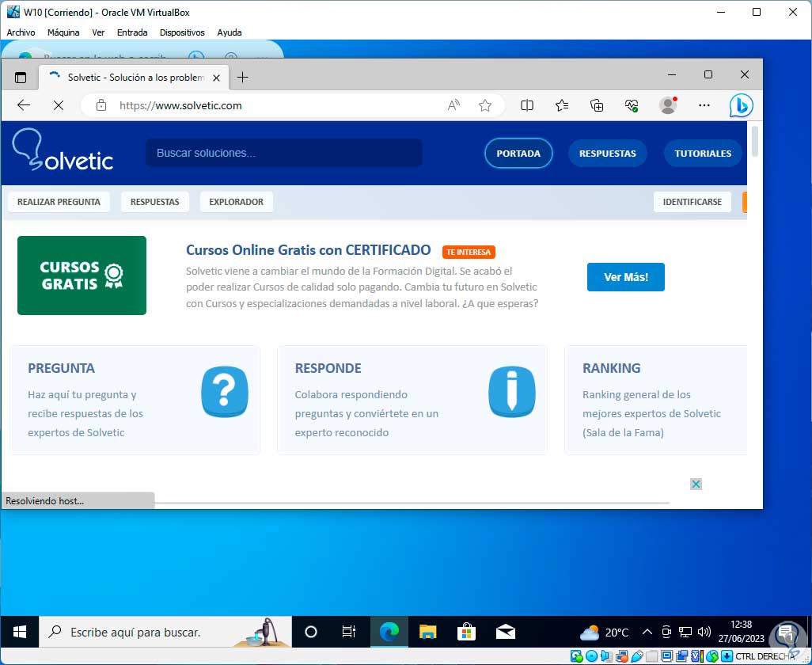Click VirtualBox shared folders status icon

point(652,656)
